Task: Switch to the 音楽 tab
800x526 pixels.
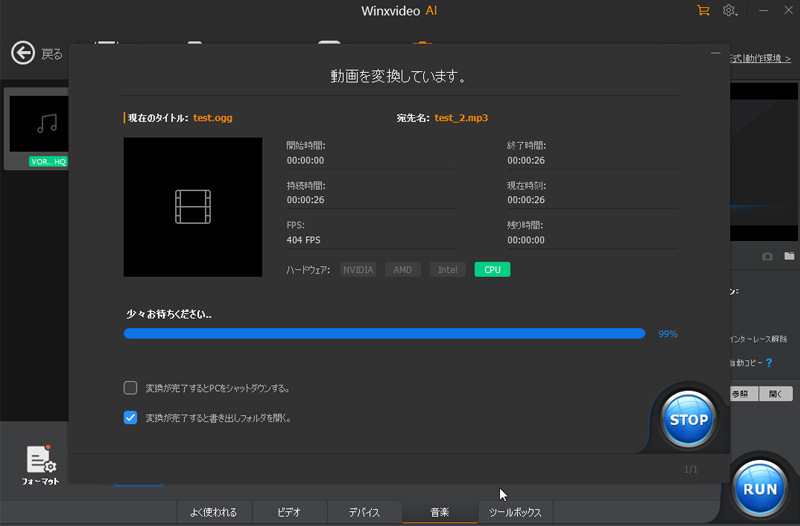Action: 440,512
